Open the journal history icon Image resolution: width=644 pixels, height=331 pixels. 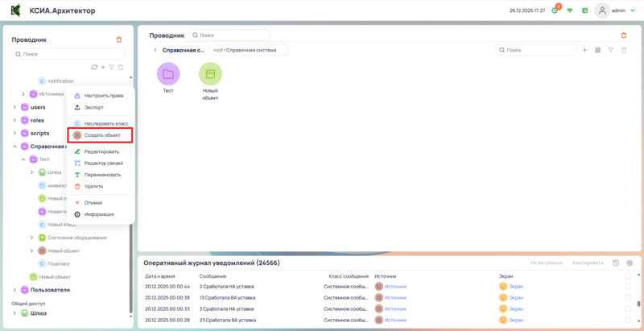[616, 263]
